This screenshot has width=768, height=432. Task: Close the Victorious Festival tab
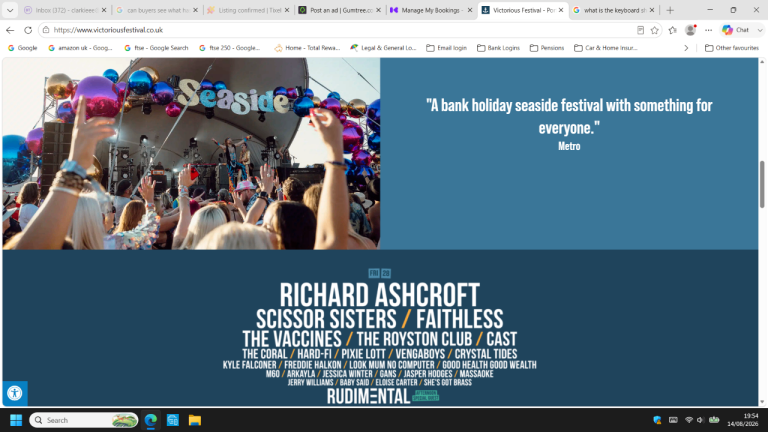pos(561,10)
